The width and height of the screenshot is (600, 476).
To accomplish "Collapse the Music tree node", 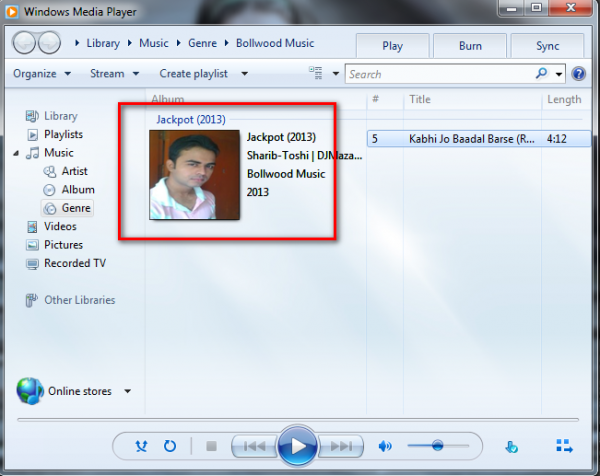I will (x=16, y=153).
